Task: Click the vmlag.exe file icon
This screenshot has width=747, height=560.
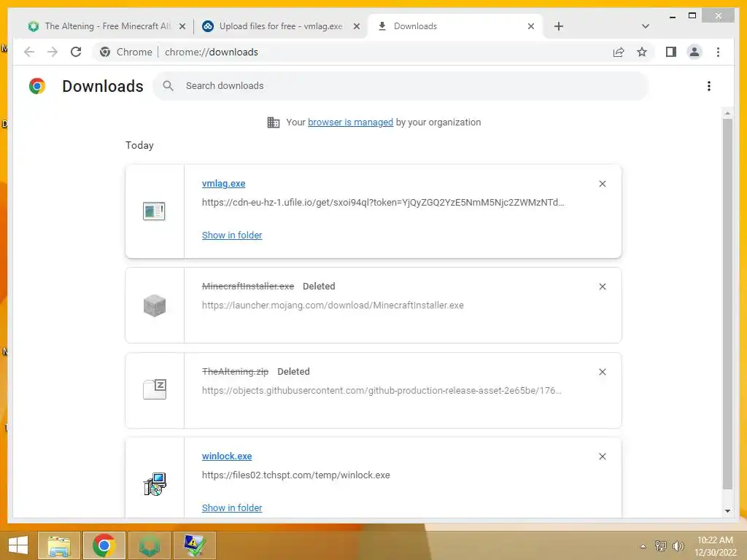Action: (x=154, y=211)
